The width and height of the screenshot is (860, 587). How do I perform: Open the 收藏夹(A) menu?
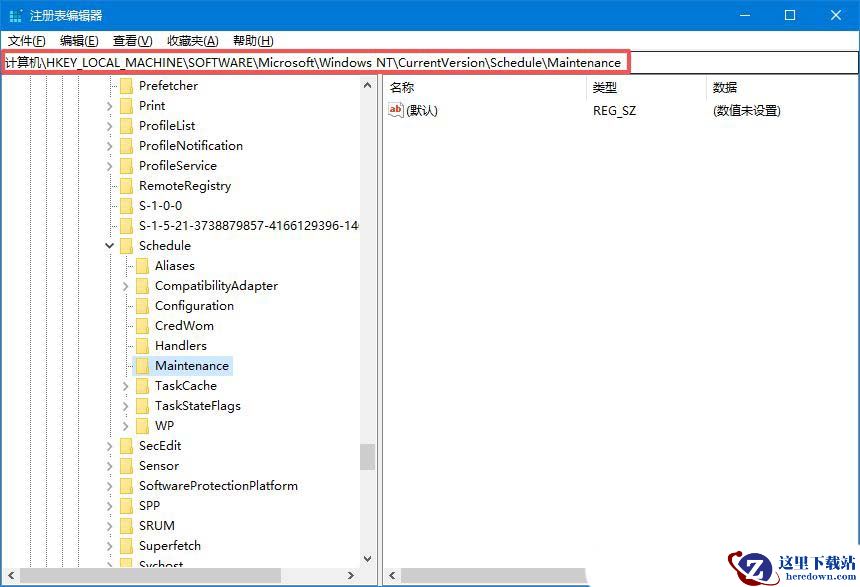[x=193, y=41]
